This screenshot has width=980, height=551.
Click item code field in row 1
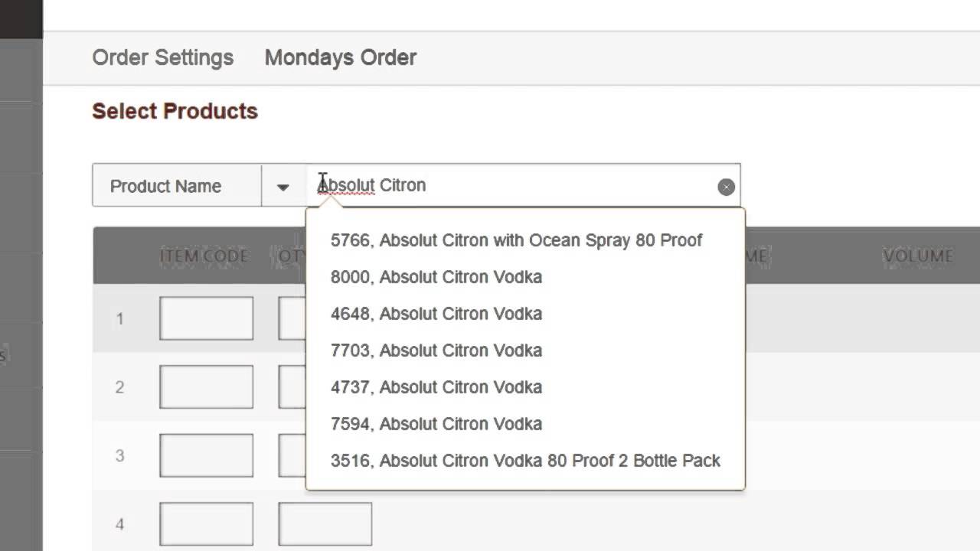pyautogui.click(x=206, y=318)
